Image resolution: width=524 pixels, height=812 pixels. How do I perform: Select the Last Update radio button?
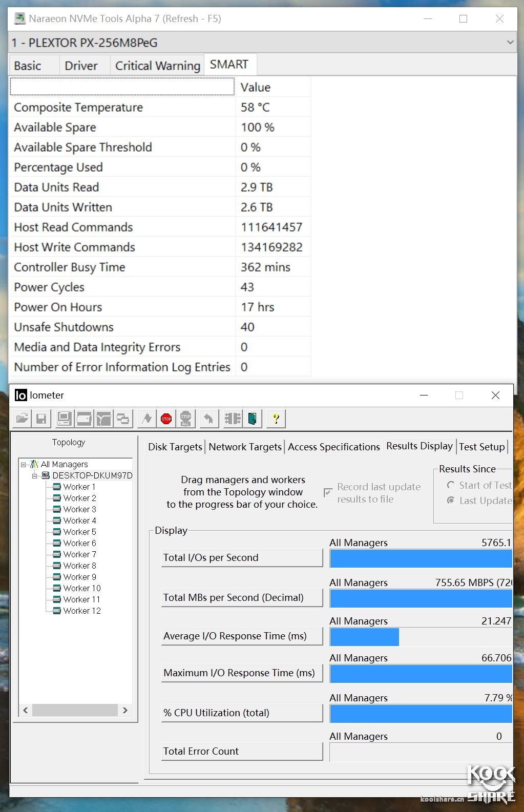451,501
